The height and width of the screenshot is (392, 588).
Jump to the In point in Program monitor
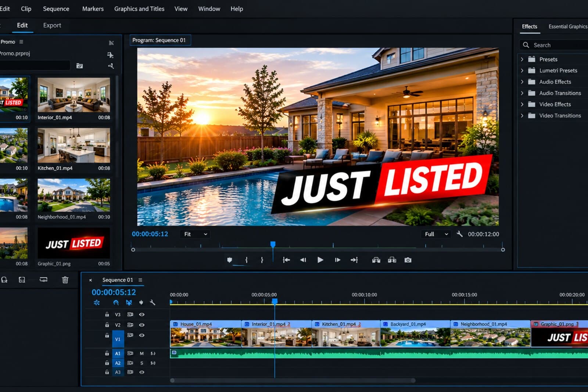286,260
